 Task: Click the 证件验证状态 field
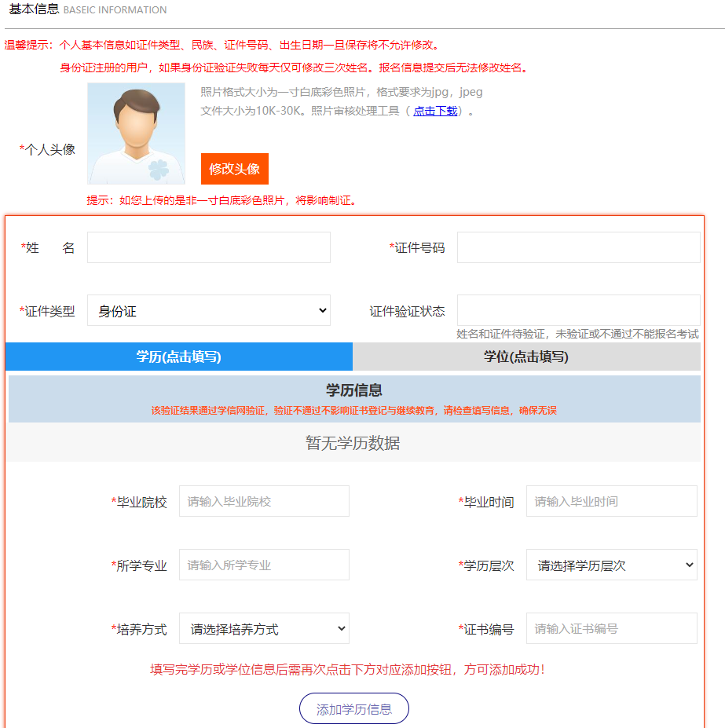pos(578,310)
